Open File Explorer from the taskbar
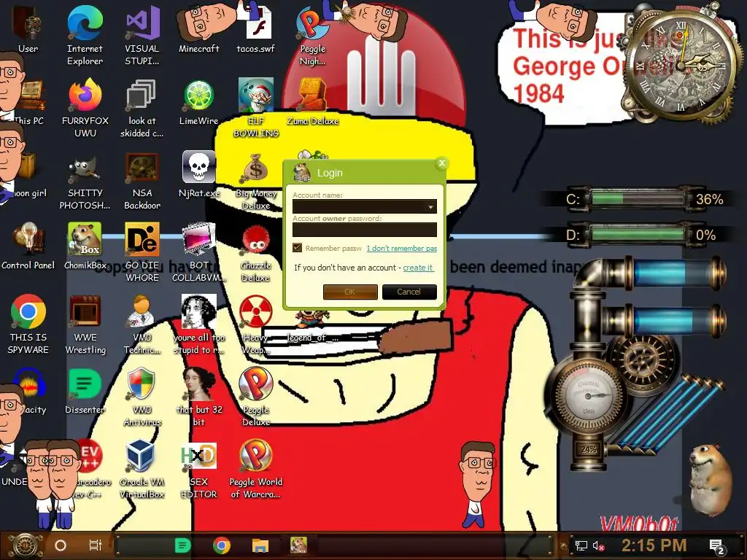Image resolution: width=747 pixels, height=560 pixels. [260, 545]
